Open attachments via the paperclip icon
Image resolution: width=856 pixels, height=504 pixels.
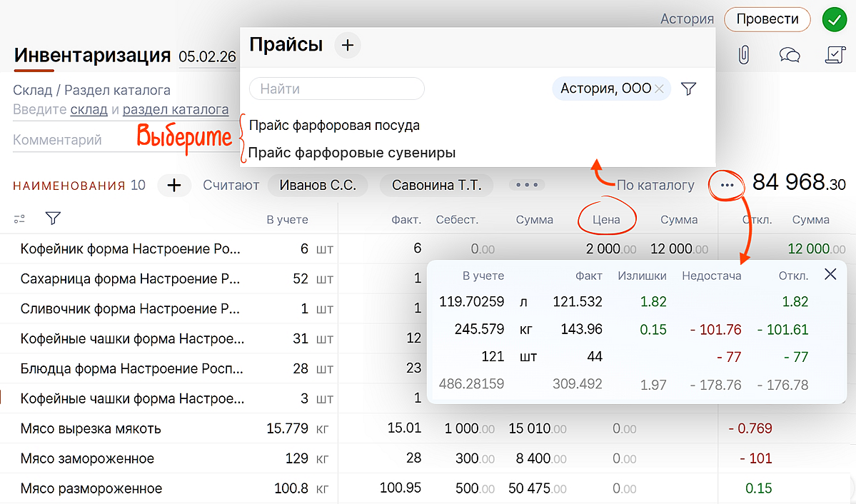coord(743,55)
